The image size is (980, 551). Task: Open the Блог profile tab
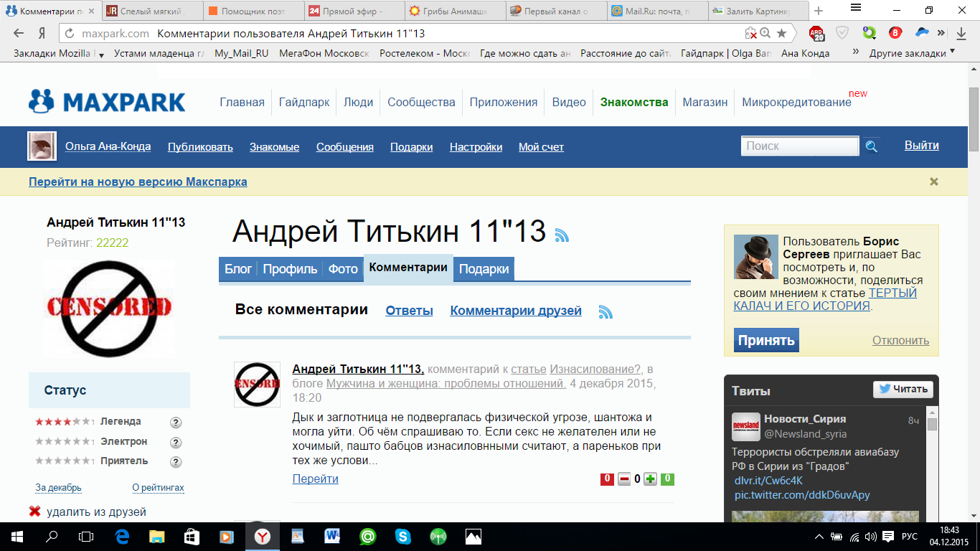[x=238, y=269]
